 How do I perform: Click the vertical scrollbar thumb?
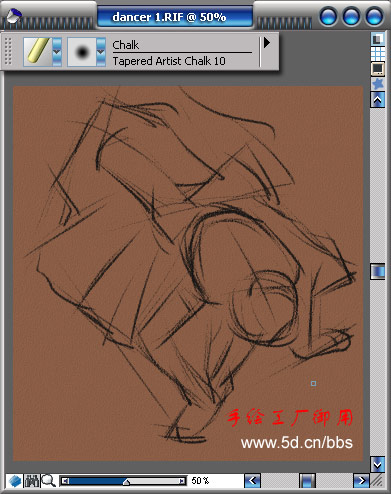pyautogui.click(x=378, y=271)
